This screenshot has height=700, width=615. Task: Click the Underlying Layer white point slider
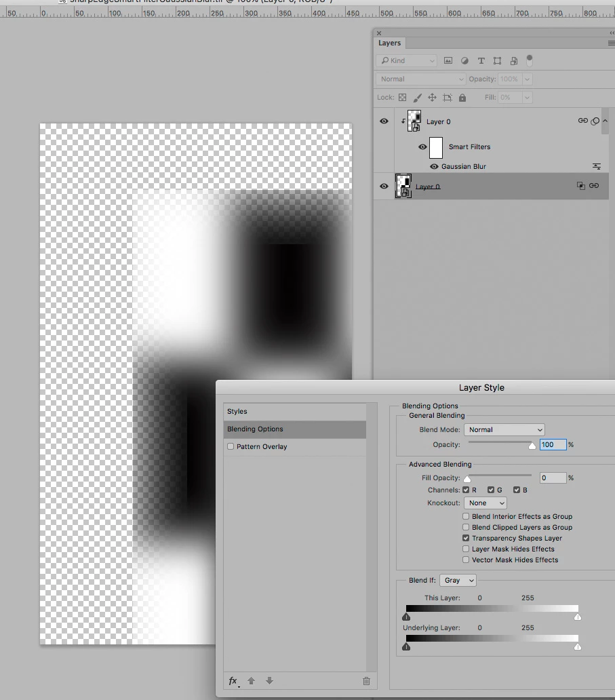click(578, 647)
